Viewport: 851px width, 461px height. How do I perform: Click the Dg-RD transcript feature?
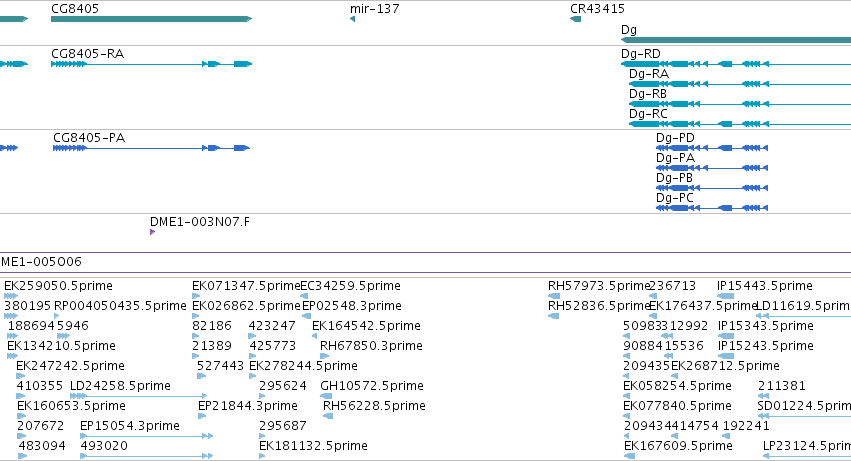[x=736, y=64]
